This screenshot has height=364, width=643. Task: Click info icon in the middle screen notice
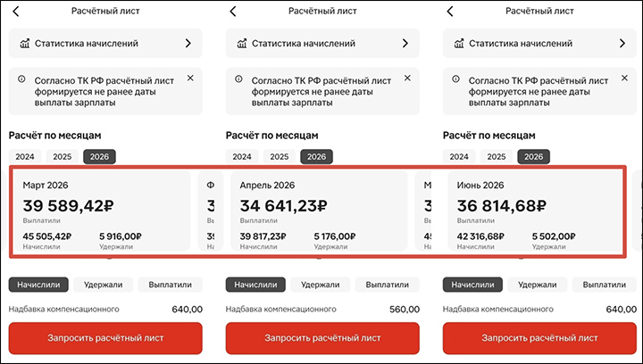pos(238,79)
